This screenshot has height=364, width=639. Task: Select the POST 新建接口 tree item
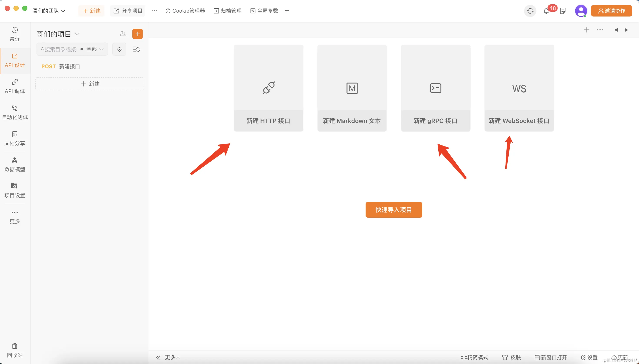pyautogui.click(x=61, y=66)
